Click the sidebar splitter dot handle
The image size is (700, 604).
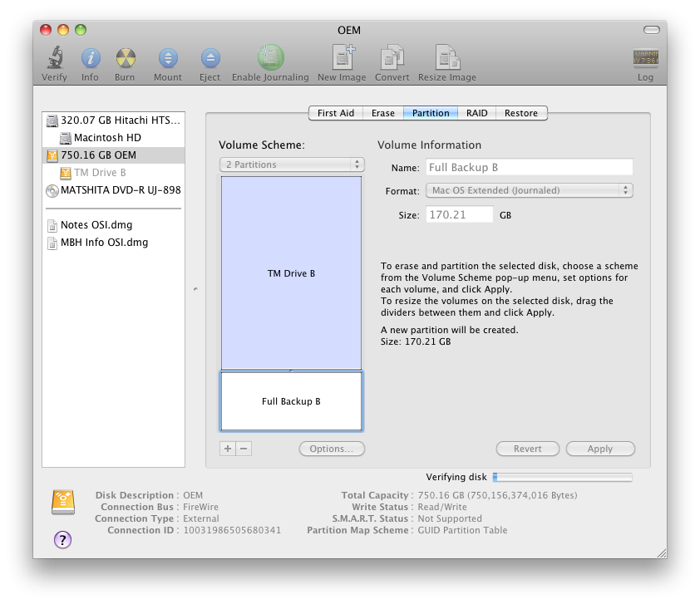pos(195,289)
